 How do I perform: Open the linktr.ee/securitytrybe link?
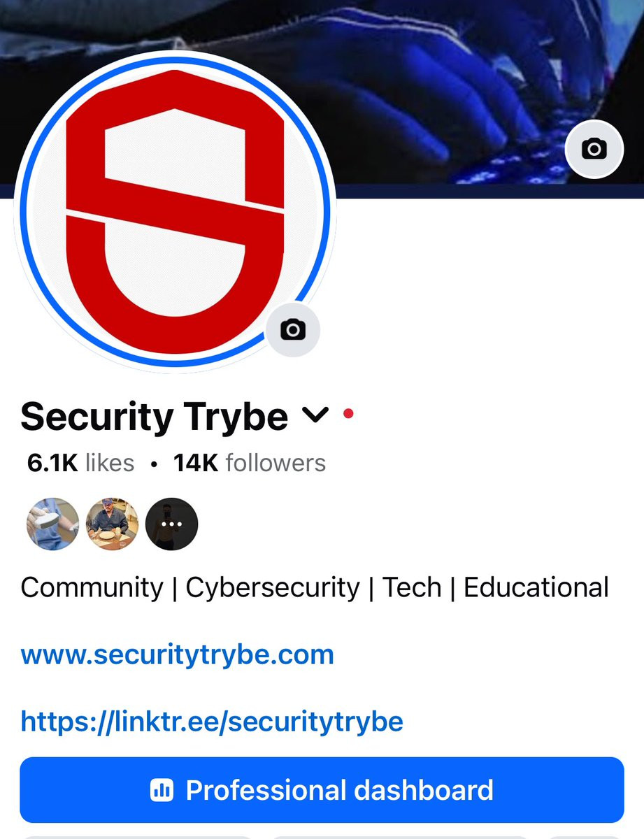point(212,721)
